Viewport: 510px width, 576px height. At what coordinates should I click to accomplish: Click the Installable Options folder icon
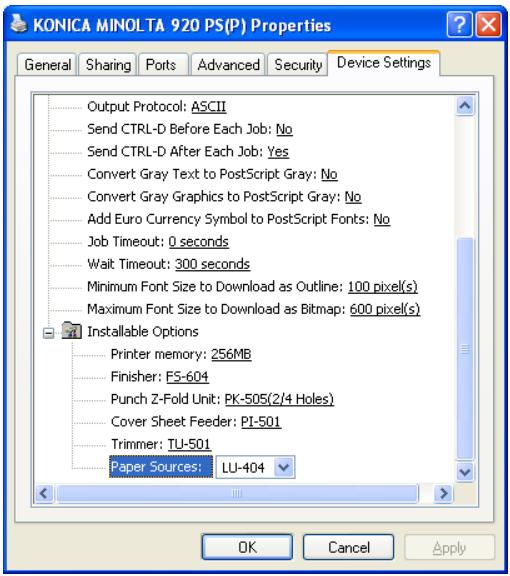click(72, 330)
